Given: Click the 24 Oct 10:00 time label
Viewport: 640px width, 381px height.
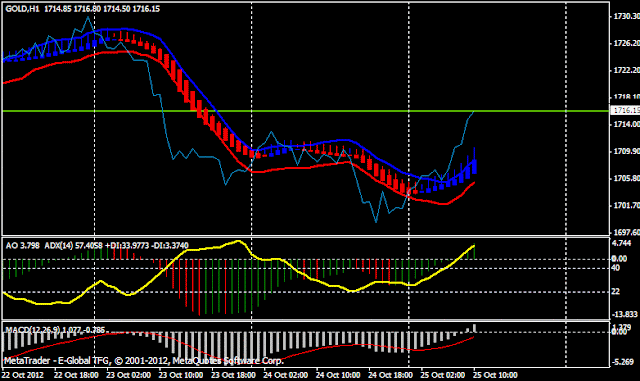Looking at the screenshot, I should point(338,375).
